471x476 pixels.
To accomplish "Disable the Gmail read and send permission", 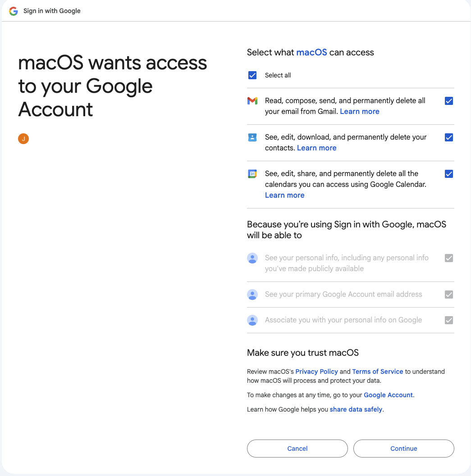I will point(449,101).
